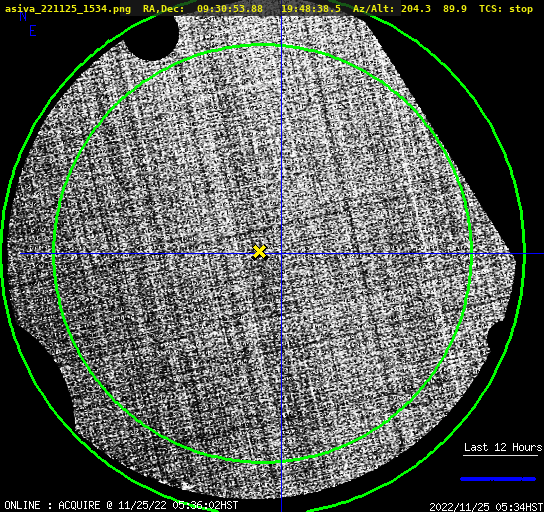This screenshot has width=544, height=512.
Task: Click the azimuth value 204.3
Action: tap(416, 9)
